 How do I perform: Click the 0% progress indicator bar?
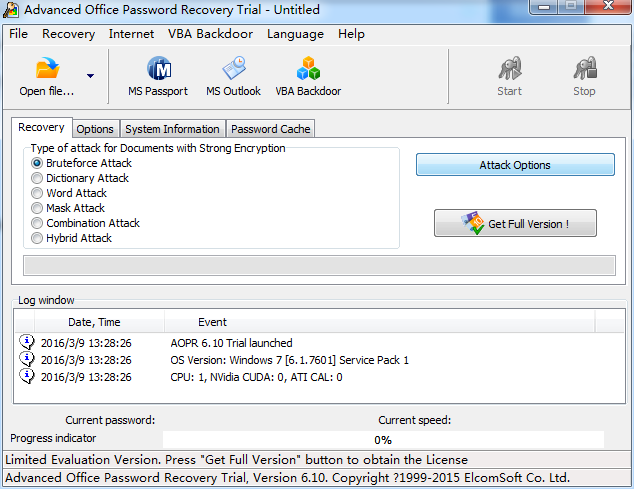click(383, 440)
